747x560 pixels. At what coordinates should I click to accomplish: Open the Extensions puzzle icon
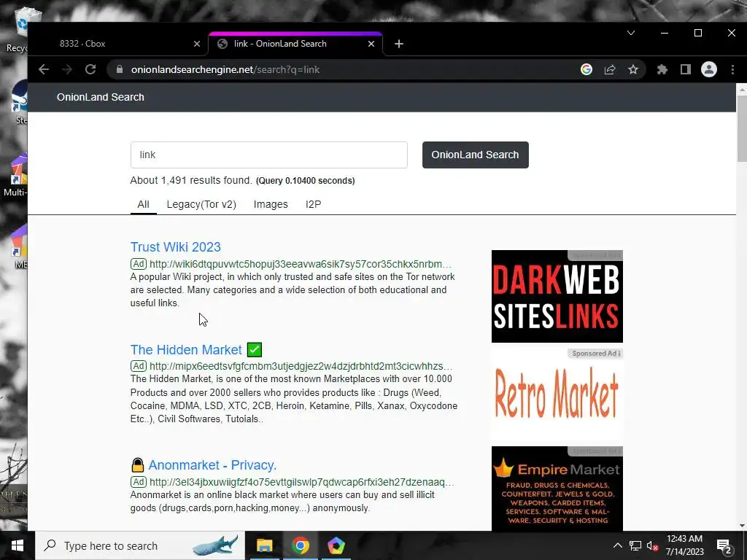pyautogui.click(x=662, y=69)
